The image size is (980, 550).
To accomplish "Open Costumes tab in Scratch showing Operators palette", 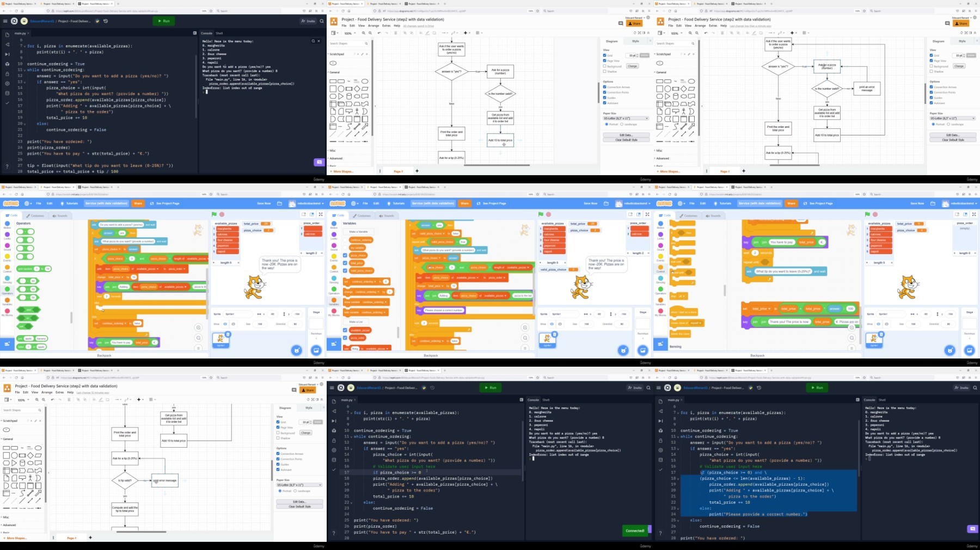I will coord(35,215).
